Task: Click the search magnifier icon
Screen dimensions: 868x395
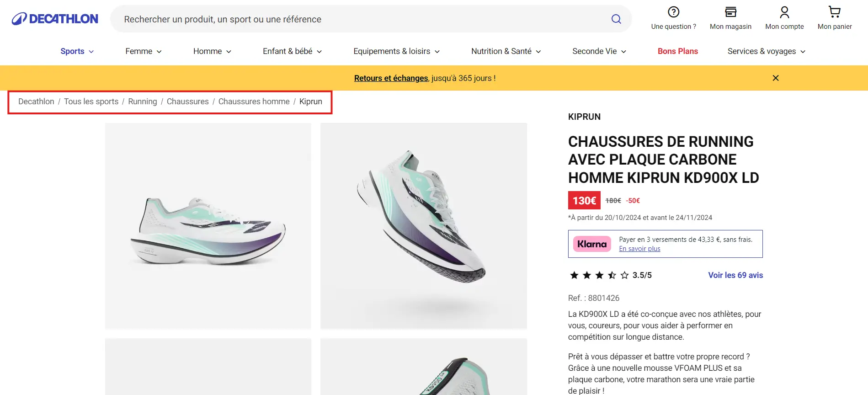Action: point(616,19)
